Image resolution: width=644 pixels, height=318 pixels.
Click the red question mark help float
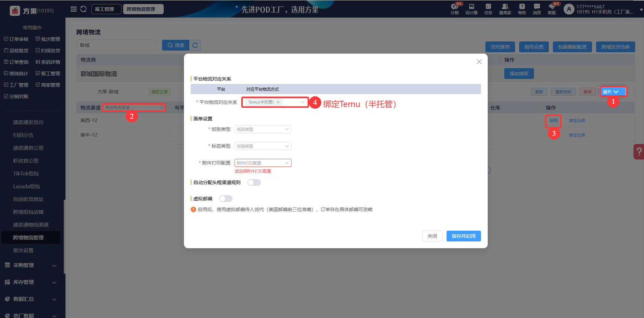click(639, 152)
